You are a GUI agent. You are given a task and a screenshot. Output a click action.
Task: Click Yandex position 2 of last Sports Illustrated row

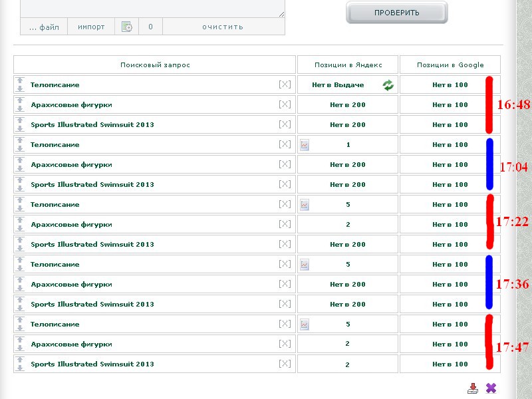[x=347, y=364]
